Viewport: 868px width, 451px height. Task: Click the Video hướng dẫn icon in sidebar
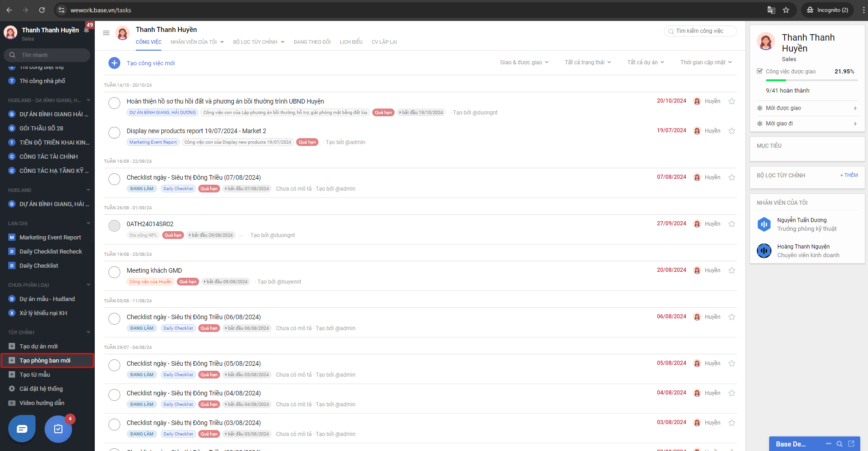(12, 403)
